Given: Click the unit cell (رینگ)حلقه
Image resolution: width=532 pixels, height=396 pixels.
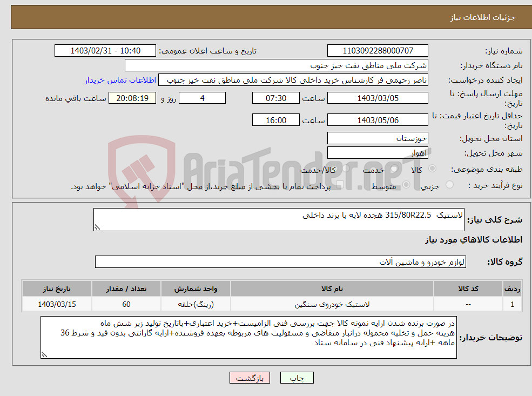Looking at the screenshot, I should pos(196,304).
